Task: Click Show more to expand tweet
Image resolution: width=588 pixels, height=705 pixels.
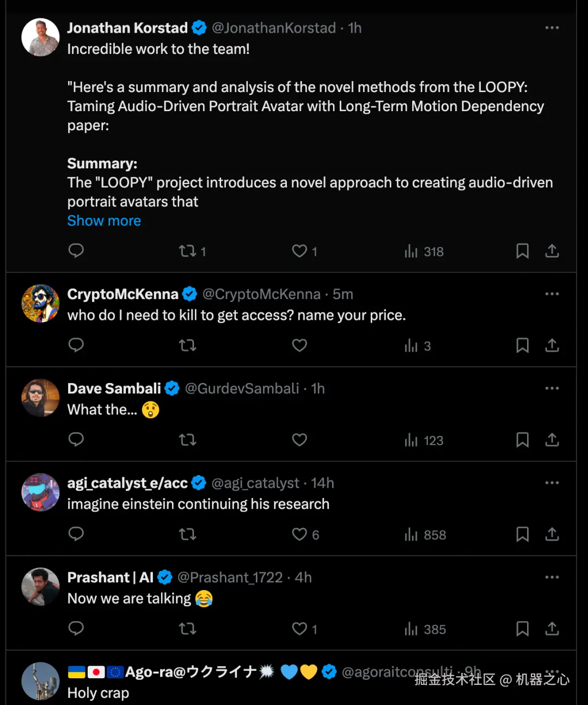Action: point(104,221)
